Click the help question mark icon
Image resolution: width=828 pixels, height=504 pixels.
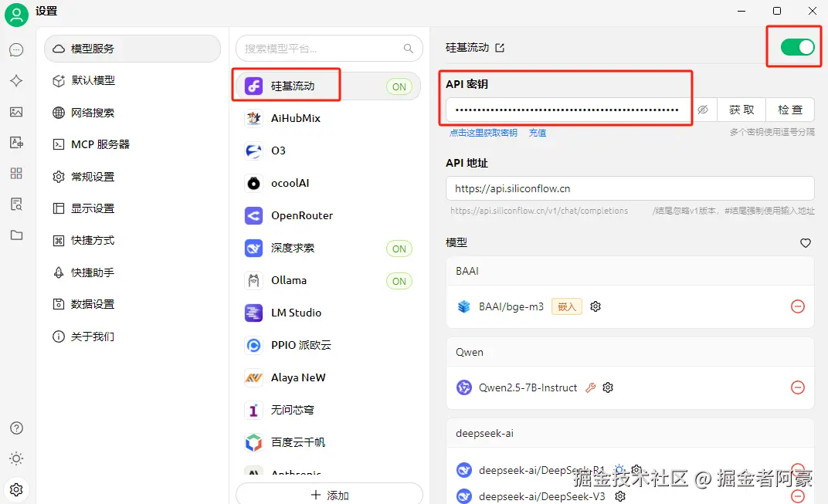(16, 428)
